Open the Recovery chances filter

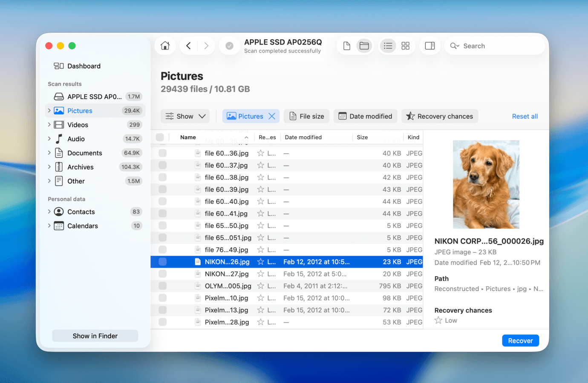tap(439, 116)
